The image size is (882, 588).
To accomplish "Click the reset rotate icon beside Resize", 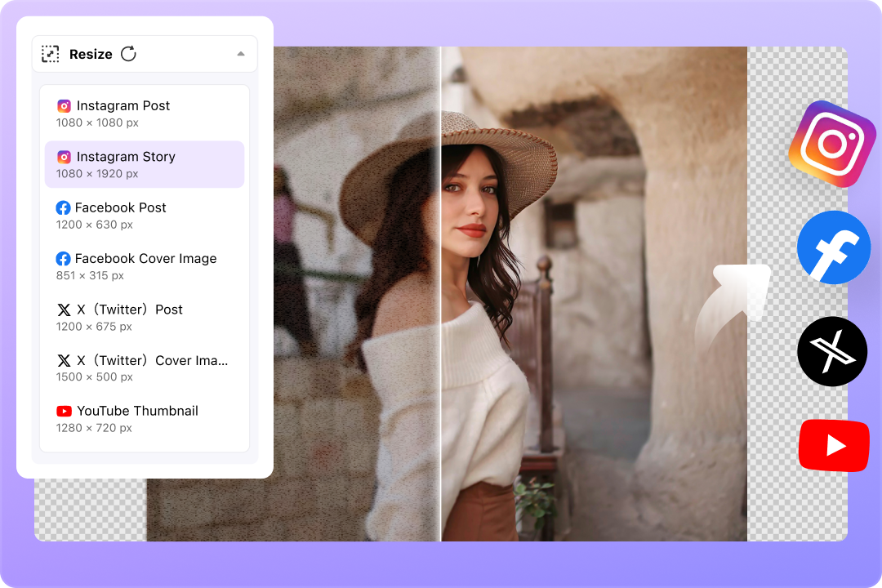I will coord(129,54).
